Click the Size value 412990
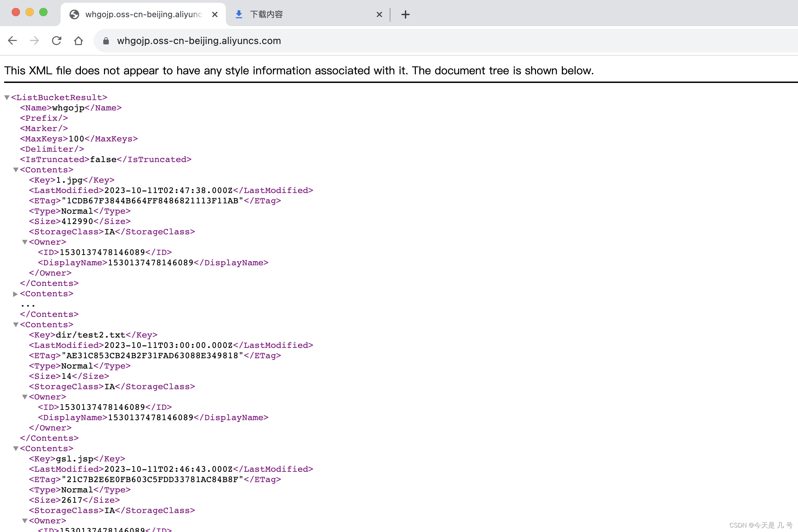Image resolution: width=798 pixels, height=532 pixels. pyautogui.click(x=77, y=222)
